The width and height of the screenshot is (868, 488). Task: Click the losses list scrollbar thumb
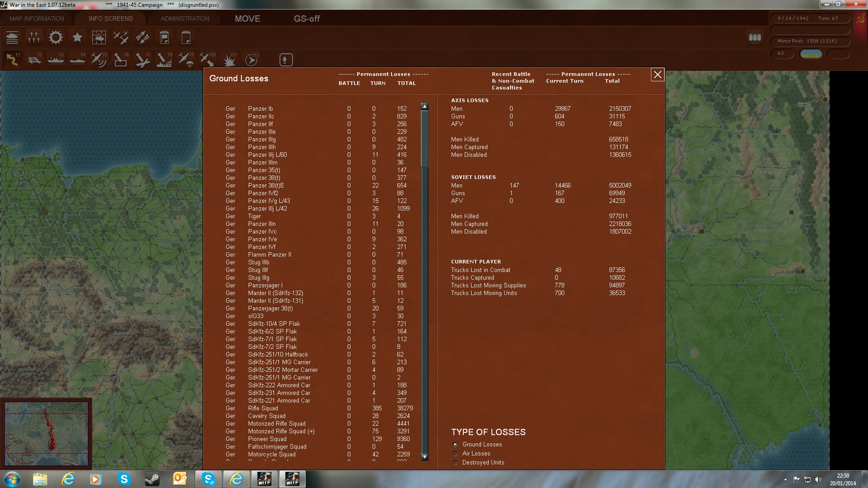tap(425, 138)
